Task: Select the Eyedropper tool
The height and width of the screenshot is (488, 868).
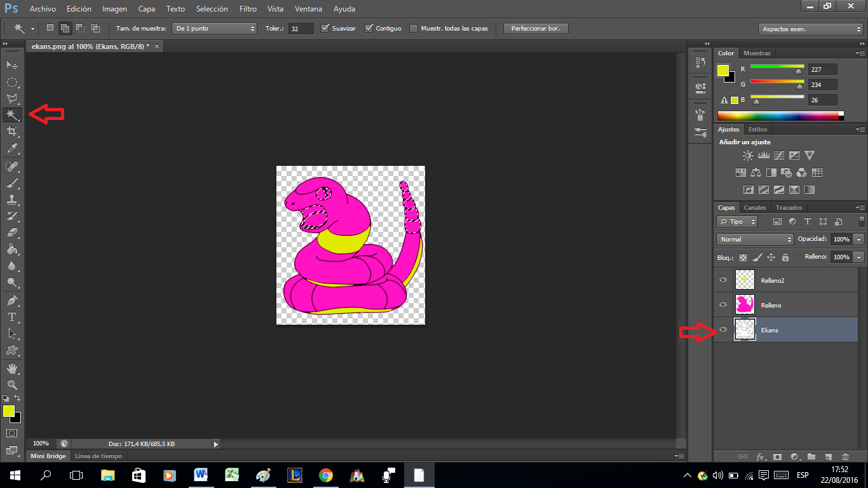Action: pos(12,149)
